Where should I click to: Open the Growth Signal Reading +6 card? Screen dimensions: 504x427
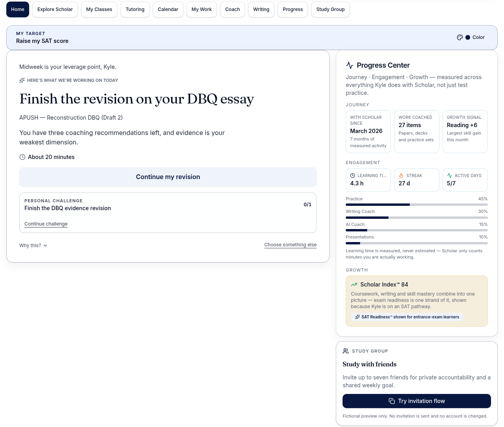465,131
